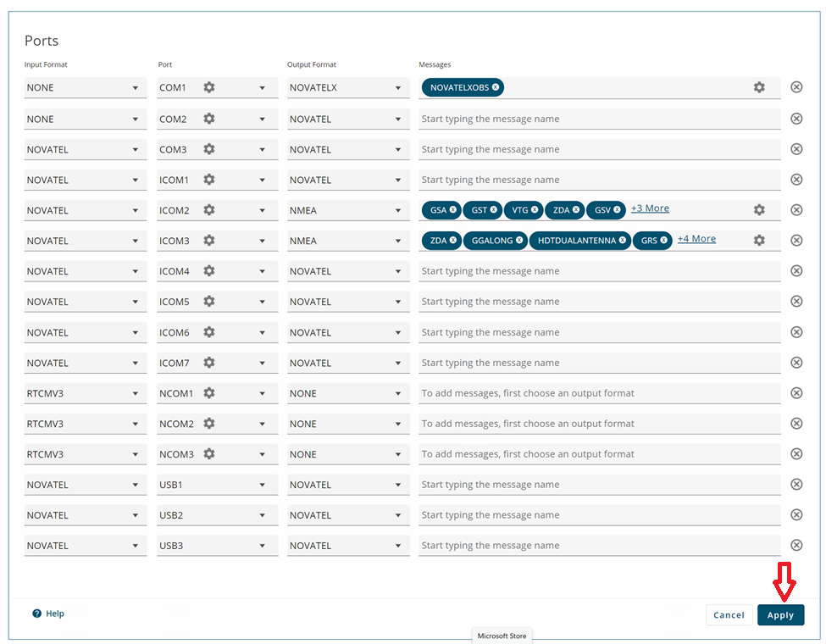
Task: Open COM2 port settings gear
Action: (x=209, y=119)
